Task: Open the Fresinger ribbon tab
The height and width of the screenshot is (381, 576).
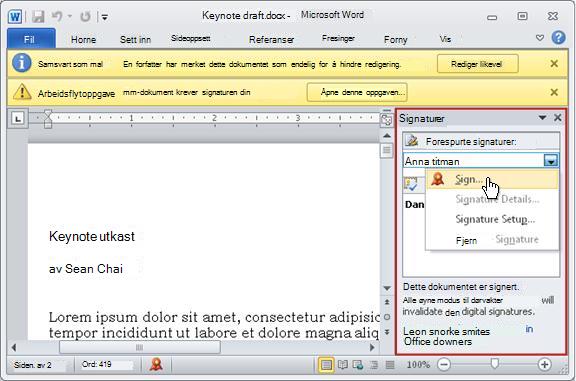Action: [338, 38]
